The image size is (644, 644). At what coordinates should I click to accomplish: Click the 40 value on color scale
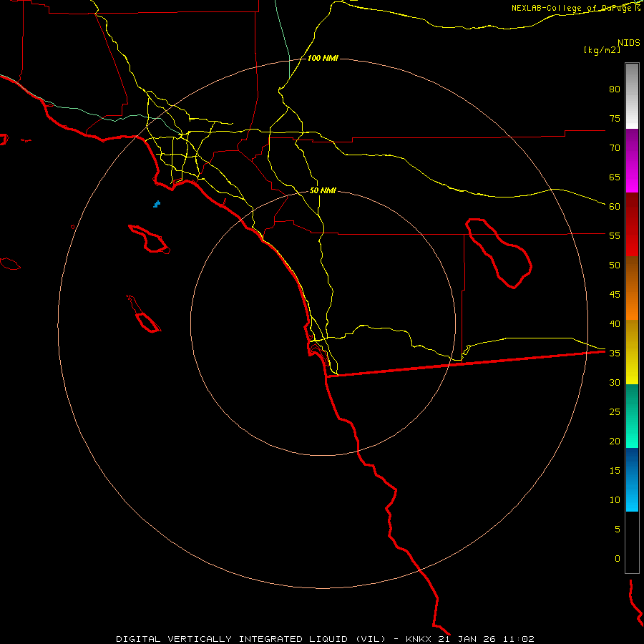615,324
